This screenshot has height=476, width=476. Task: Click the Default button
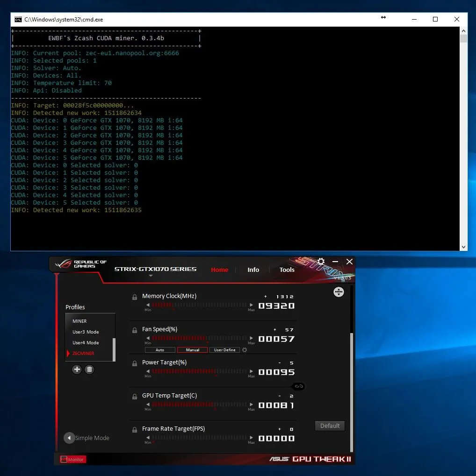click(x=330, y=426)
